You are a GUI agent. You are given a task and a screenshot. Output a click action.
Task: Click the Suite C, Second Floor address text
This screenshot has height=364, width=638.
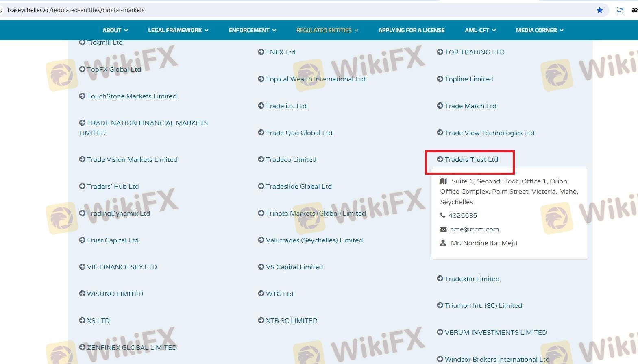tap(509, 192)
